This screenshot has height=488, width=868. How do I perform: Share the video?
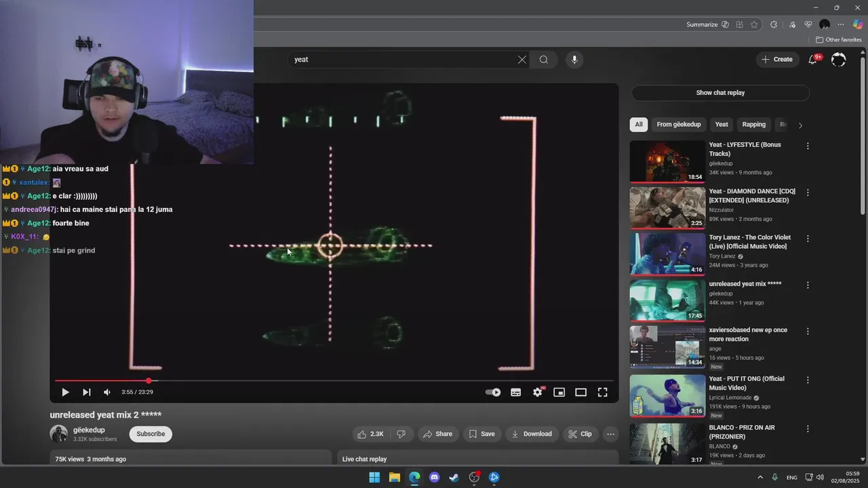[437, 434]
